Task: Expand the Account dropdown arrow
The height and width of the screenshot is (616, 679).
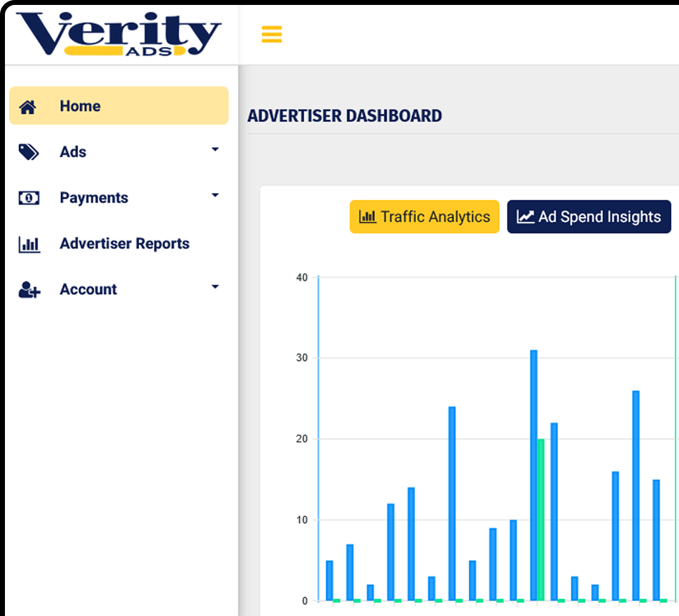Action: pos(215,287)
